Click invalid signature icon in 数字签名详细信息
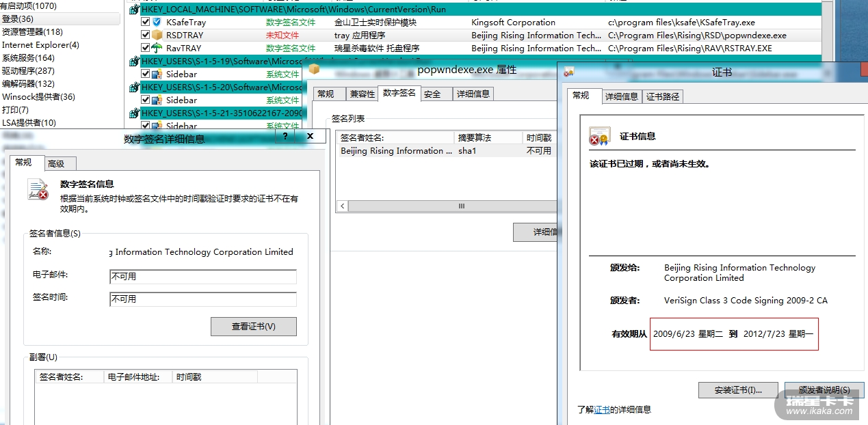 38,189
